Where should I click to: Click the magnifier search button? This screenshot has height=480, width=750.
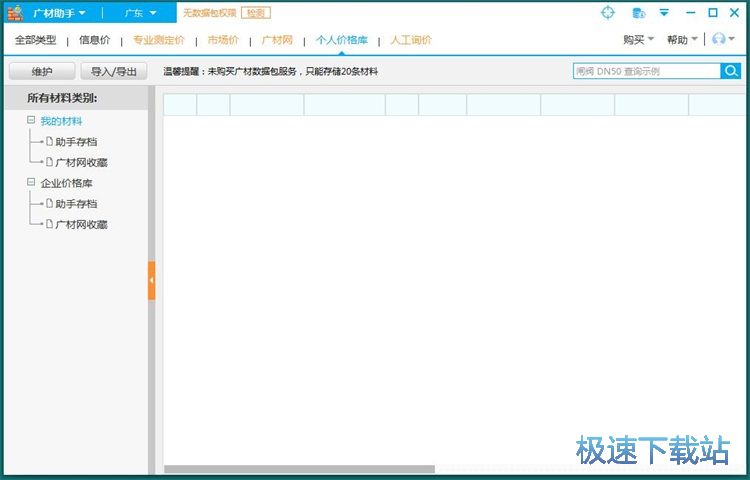tap(731, 71)
